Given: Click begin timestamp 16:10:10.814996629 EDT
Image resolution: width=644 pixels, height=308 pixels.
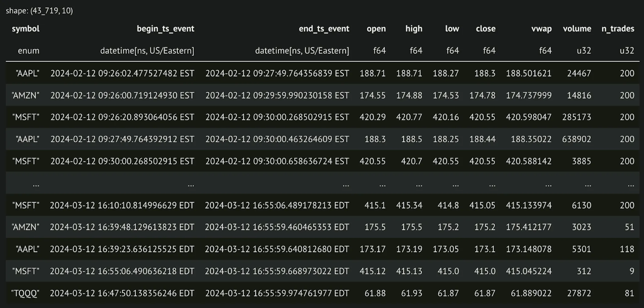Looking at the screenshot, I should coord(122,205).
